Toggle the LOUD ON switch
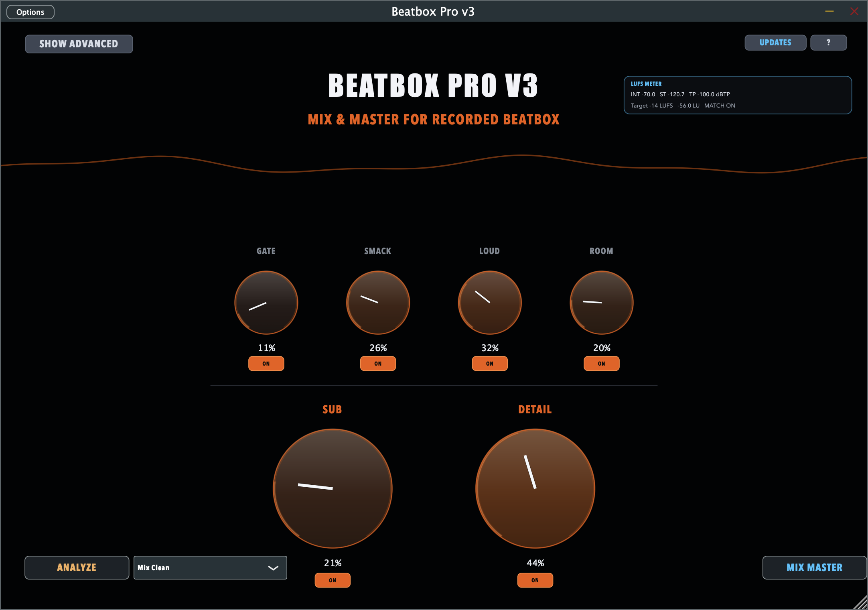 click(490, 364)
